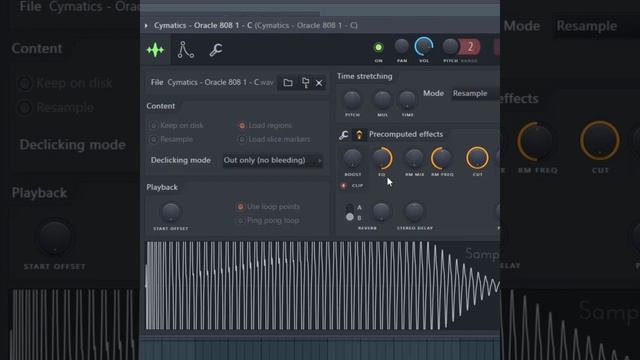Click lock icon beside Precomputed effects
The width and height of the screenshot is (640, 360).
click(359, 135)
